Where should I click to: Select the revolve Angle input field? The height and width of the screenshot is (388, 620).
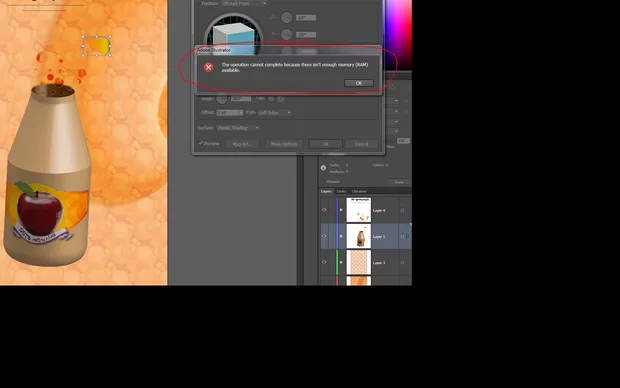[241, 99]
